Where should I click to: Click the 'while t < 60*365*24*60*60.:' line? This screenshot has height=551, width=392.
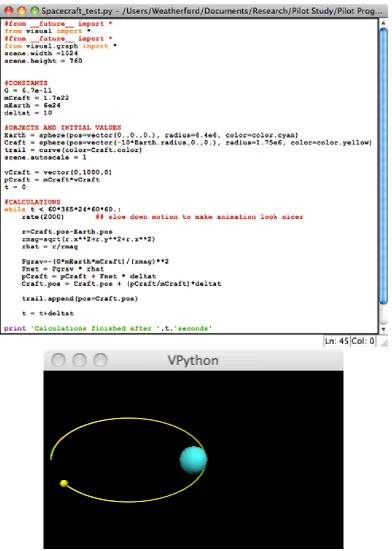63,209
